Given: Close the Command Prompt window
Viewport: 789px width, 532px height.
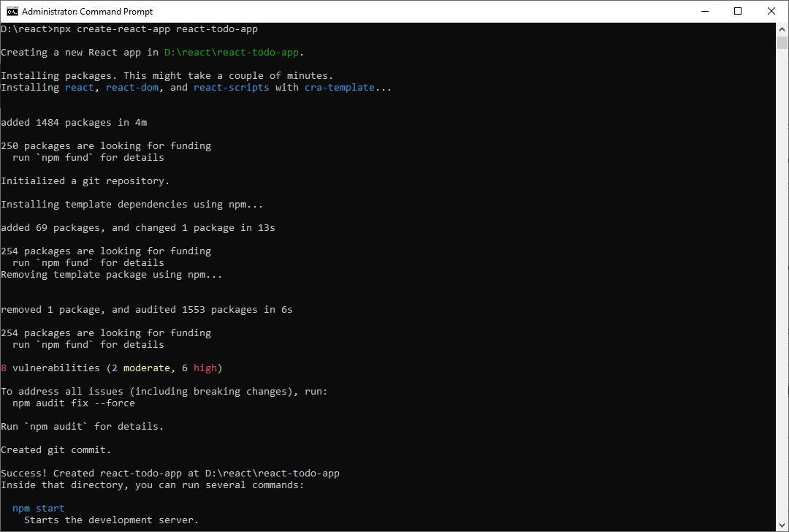Looking at the screenshot, I should point(771,11).
